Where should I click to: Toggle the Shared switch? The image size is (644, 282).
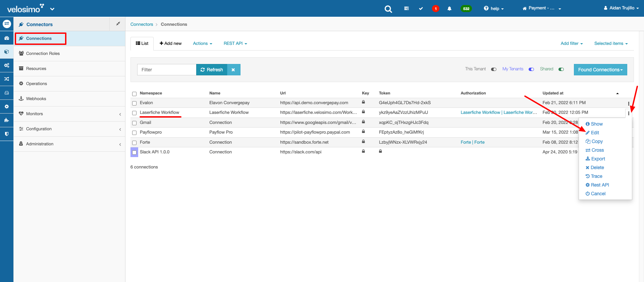click(561, 69)
